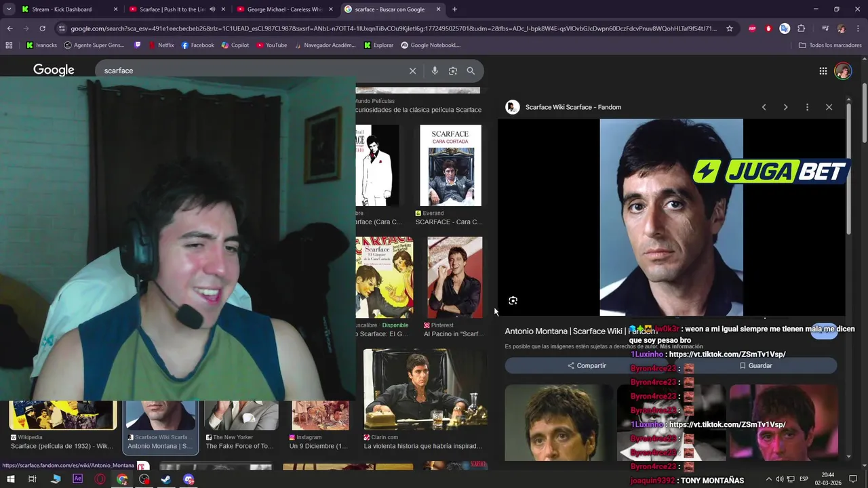Open the Google apps grid
The image size is (868, 488).
click(x=823, y=70)
